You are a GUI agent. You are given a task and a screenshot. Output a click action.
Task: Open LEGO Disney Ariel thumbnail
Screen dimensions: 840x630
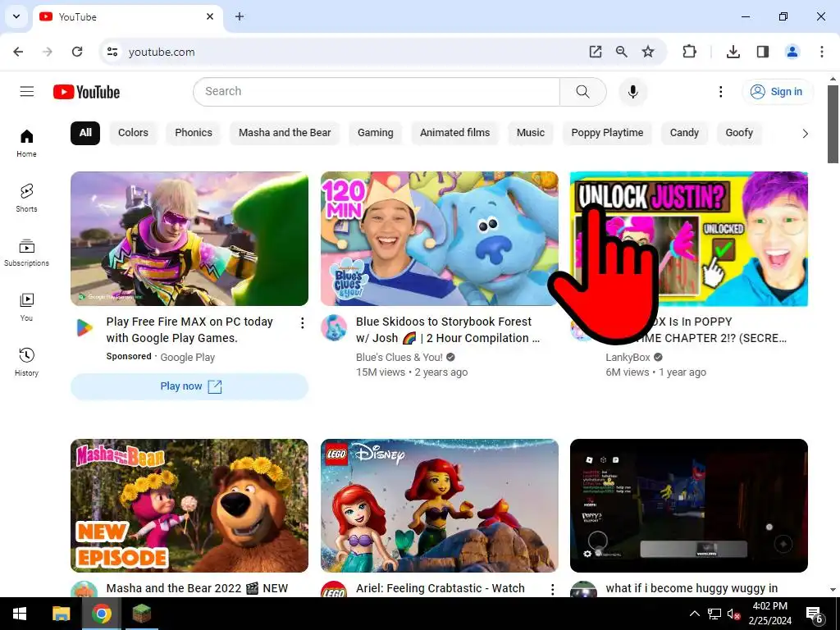[440, 505]
